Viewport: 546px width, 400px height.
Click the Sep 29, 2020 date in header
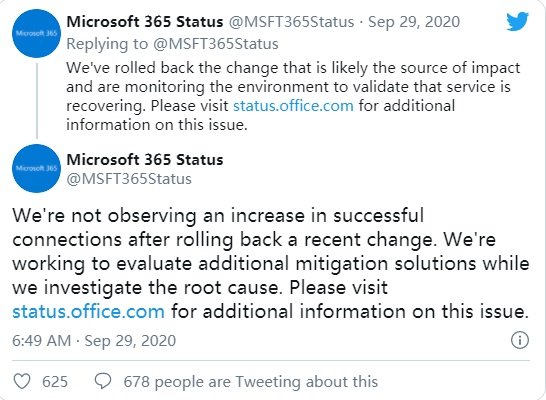click(x=414, y=22)
